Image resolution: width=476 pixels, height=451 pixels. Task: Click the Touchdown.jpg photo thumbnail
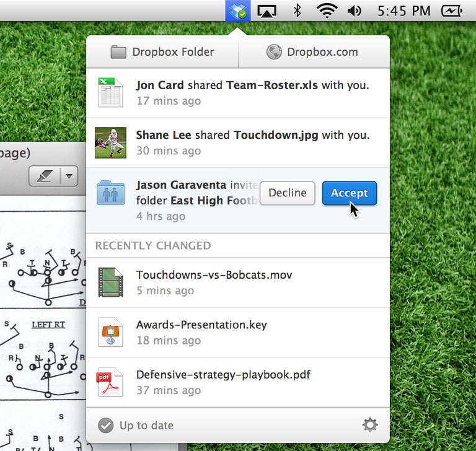[x=110, y=142]
